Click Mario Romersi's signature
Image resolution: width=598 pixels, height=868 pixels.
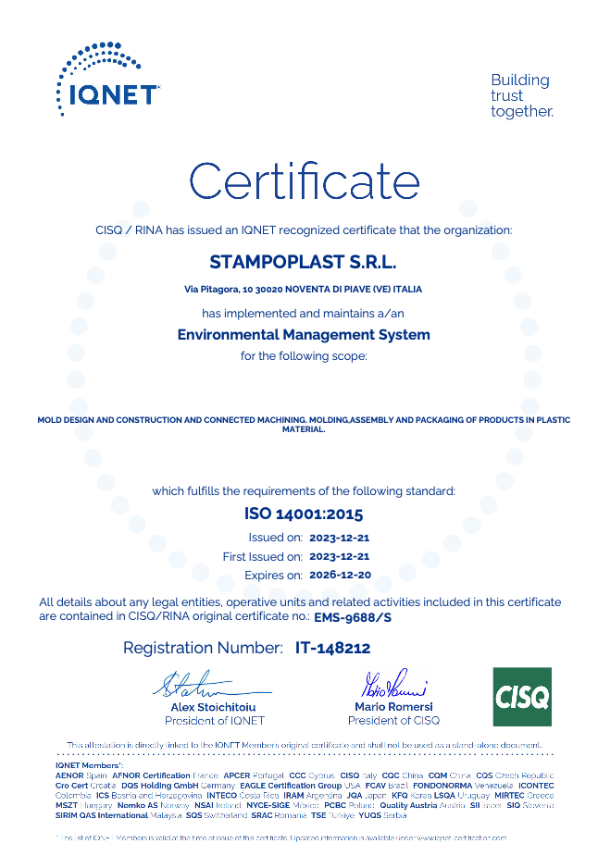pos(393,684)
